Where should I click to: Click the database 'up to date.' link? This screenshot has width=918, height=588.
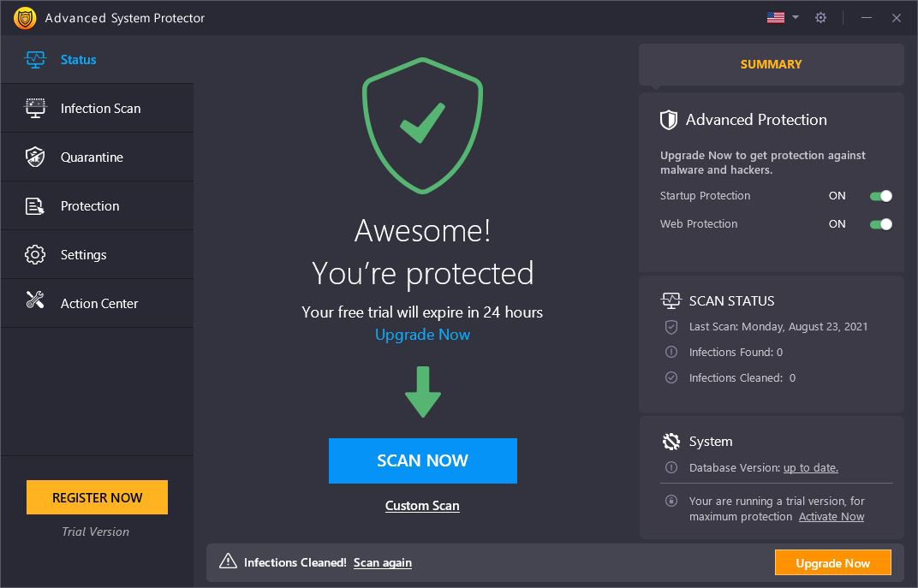pos(811,468)
